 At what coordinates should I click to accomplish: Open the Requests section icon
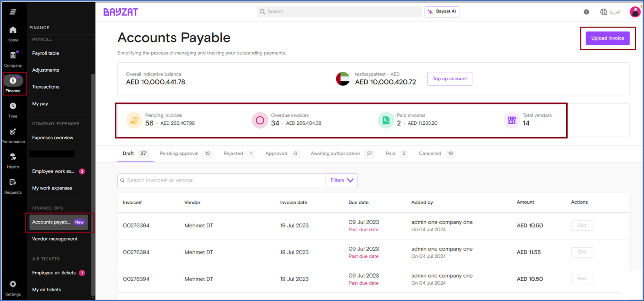13,186
